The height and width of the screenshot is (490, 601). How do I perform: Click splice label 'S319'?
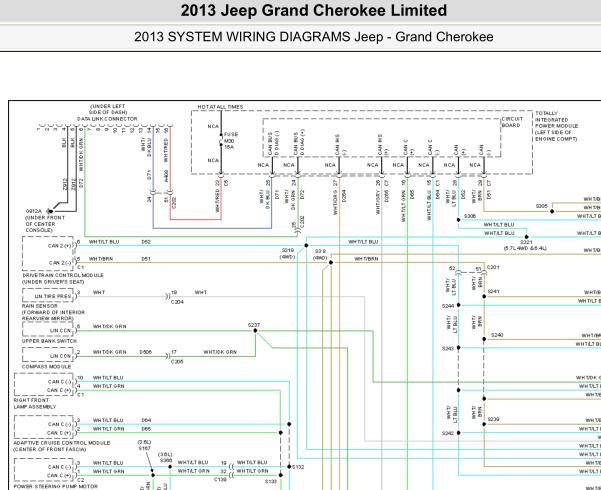click(x=288, y=250)
